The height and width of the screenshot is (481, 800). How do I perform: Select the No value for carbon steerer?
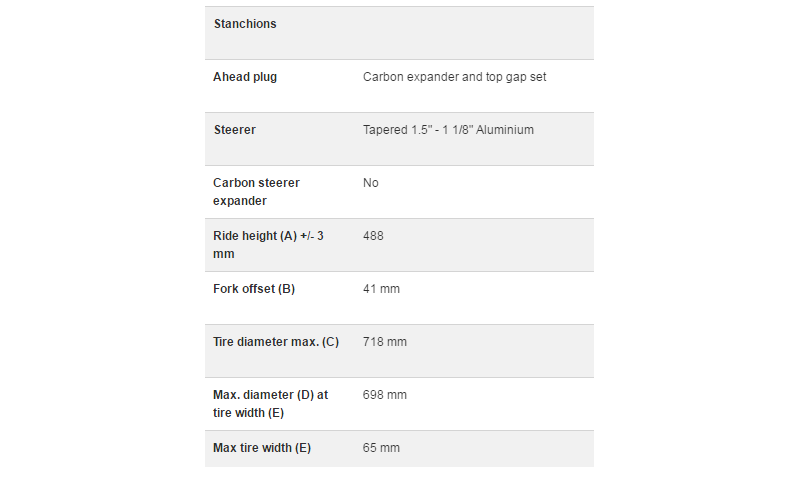click(x=370, y=183)
